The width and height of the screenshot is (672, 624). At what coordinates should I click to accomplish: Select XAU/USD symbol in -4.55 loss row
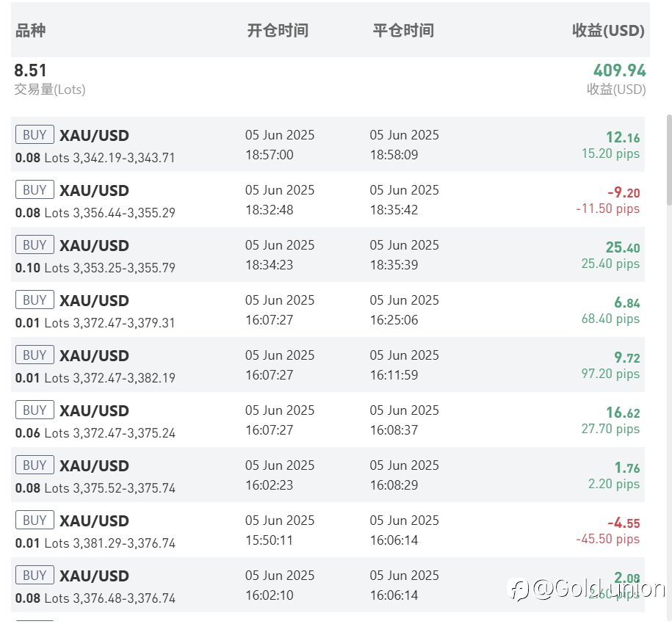[x=94, y=520]
